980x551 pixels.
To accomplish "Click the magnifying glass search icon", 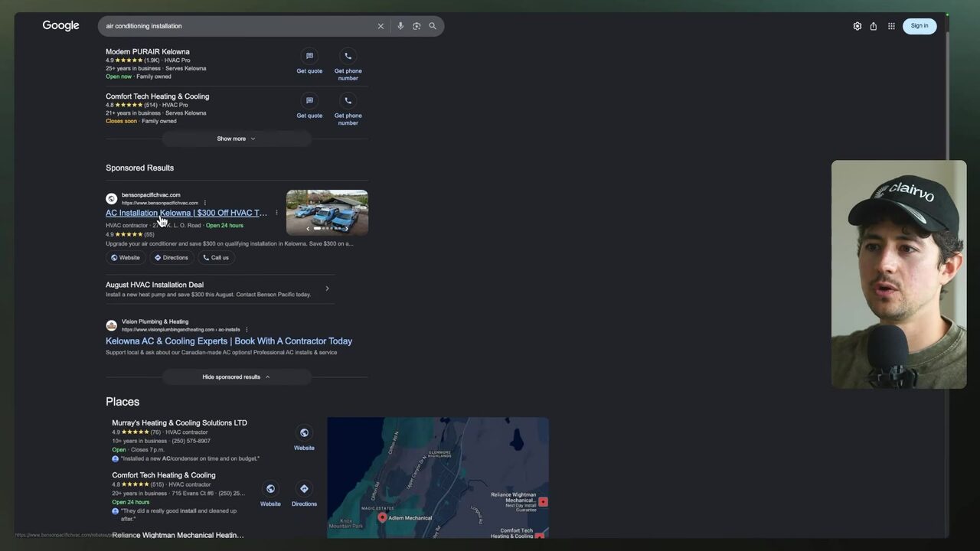I will (x=433, y=26).
